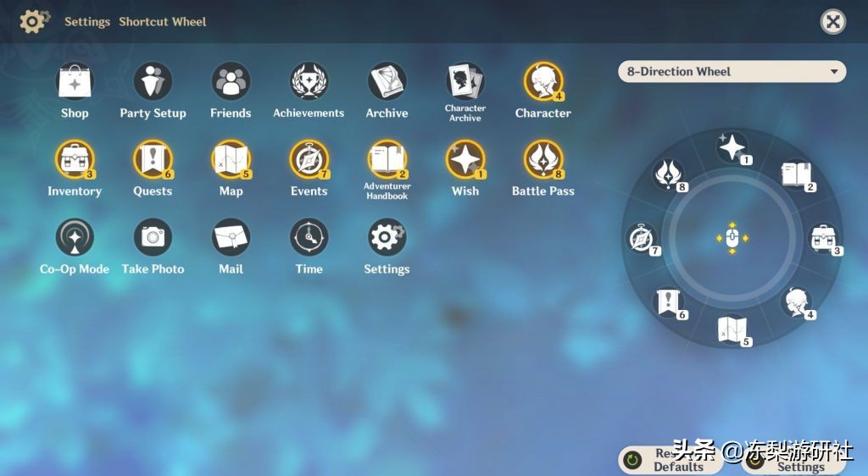Click the mouse icon at wheel center
The image size is (868, 476).
click(732, 239)
